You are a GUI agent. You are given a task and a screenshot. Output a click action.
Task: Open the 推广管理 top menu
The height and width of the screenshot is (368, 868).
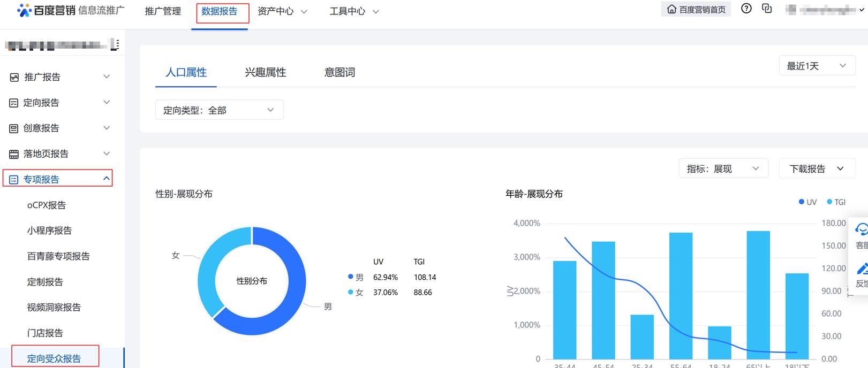click(163, 11)
